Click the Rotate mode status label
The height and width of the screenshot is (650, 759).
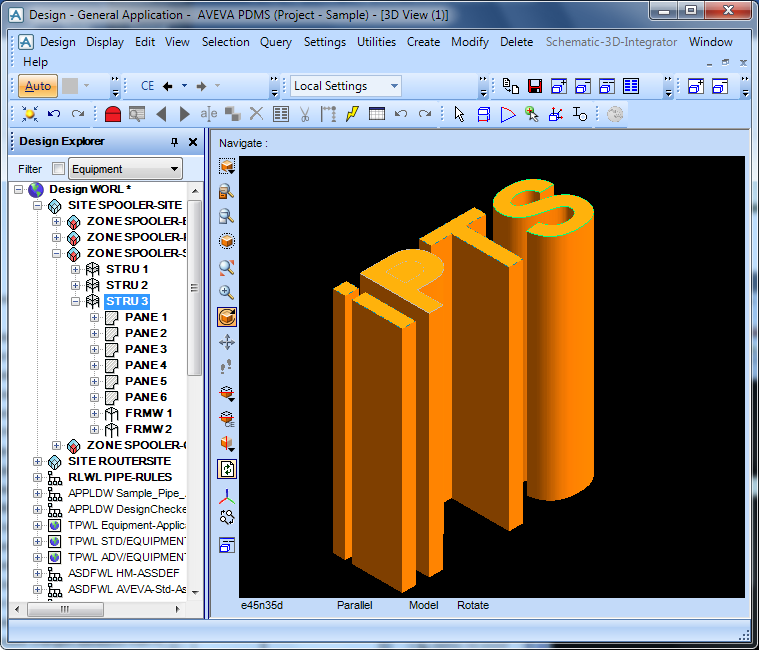(x=472, y=605)
